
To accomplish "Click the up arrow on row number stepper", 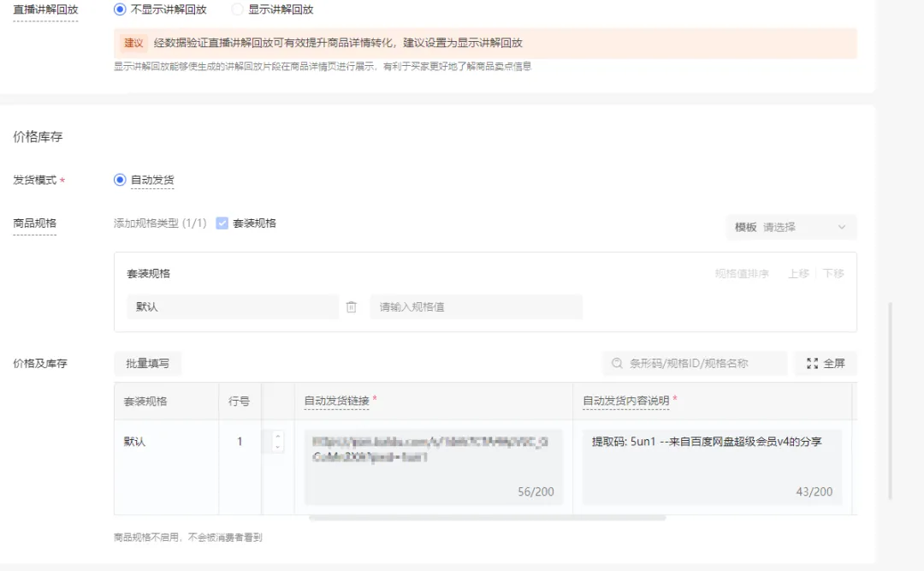I will point(277,437).
